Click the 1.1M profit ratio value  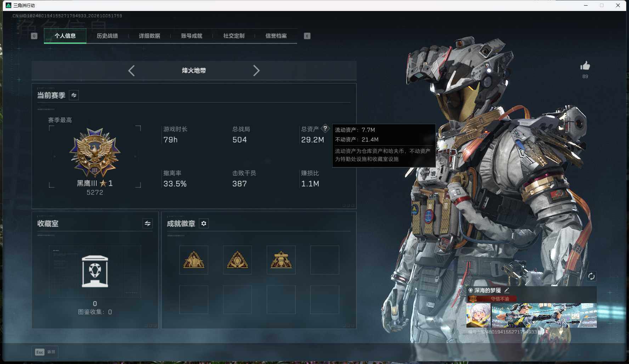click(x=310, y=184)
